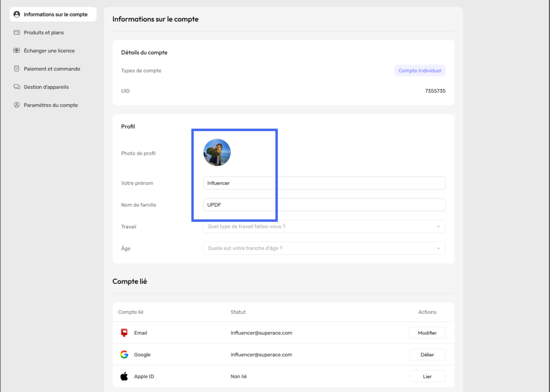Open Produits et plans section
This screenshot has width=550, height=392.
click(44, 32)
